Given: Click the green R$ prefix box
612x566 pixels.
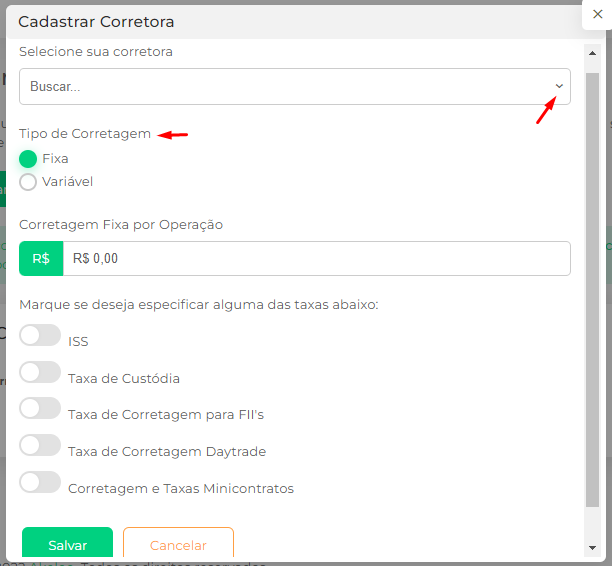Looking at the screenshot, I should pyautogui.click(x=41, y=258).
